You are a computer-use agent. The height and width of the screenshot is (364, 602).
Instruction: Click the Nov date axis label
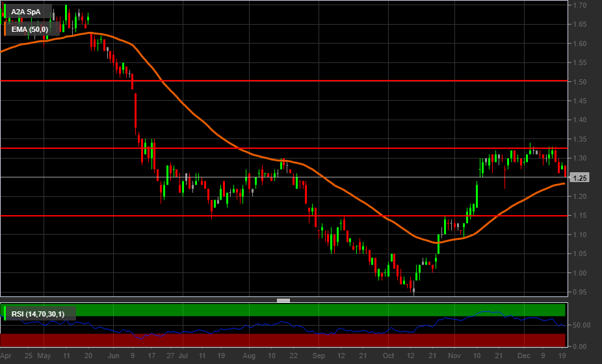tap(454, 356)
